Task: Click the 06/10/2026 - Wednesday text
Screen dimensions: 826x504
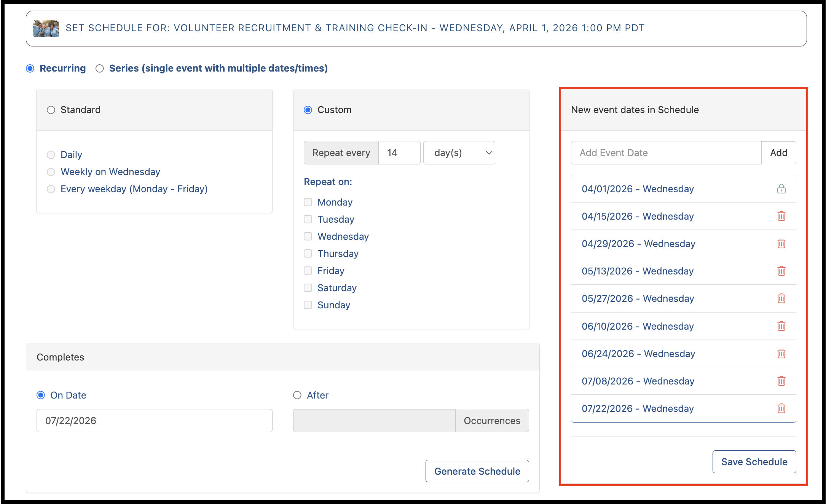Action: click(638, 326)
